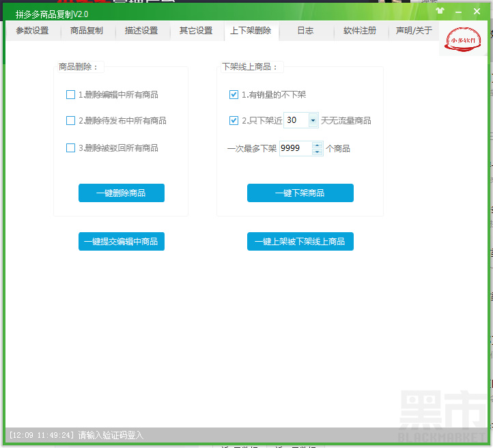The height and width of the screenshot is (448, 493).
Task: Click the 一键下架商品 button
Action: [x=300, y=193]
